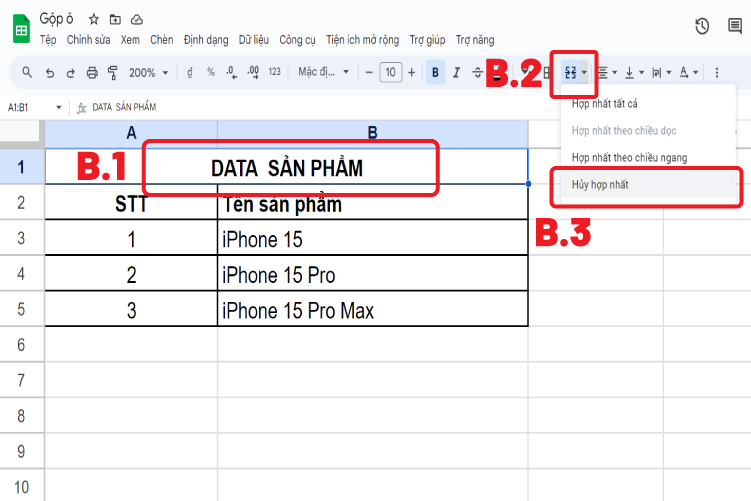
Task: Click the search magnifier in toolbar
Action: pyautogui.click(x=27, y=72)
